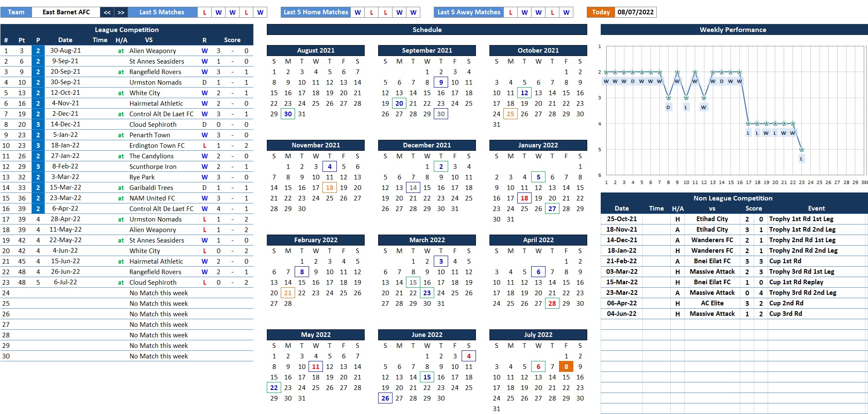Click the Last 5 Away Matches label
The height and width of the screenshot is (414, 868).
469,12
